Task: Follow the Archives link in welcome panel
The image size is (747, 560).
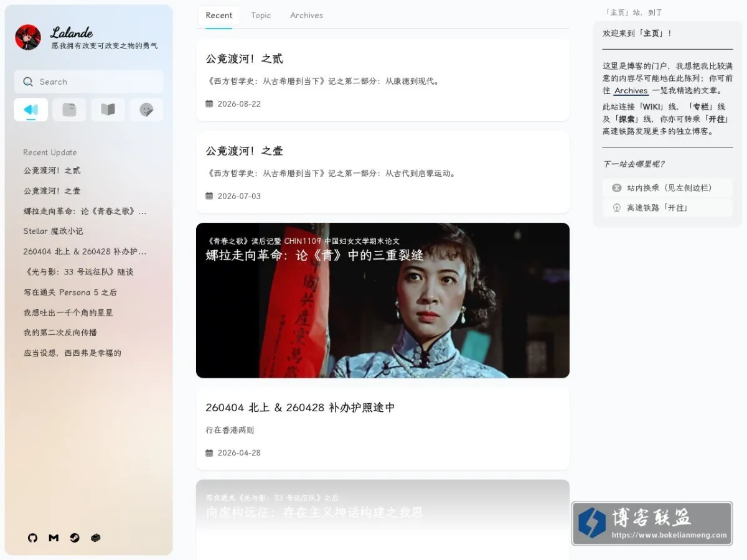Action: [x=631, y=91]
